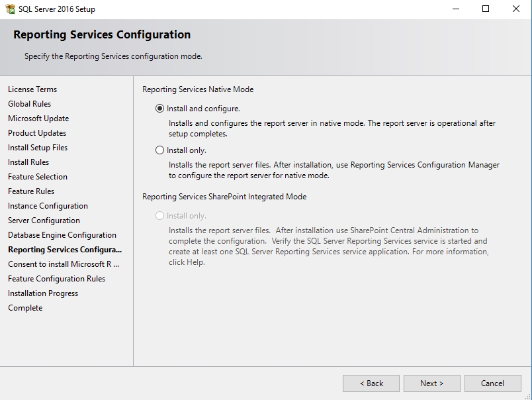This screenshot has width=532, height=400.
Task: Cancel the SQL Server setup
Action: pos(492,383)
